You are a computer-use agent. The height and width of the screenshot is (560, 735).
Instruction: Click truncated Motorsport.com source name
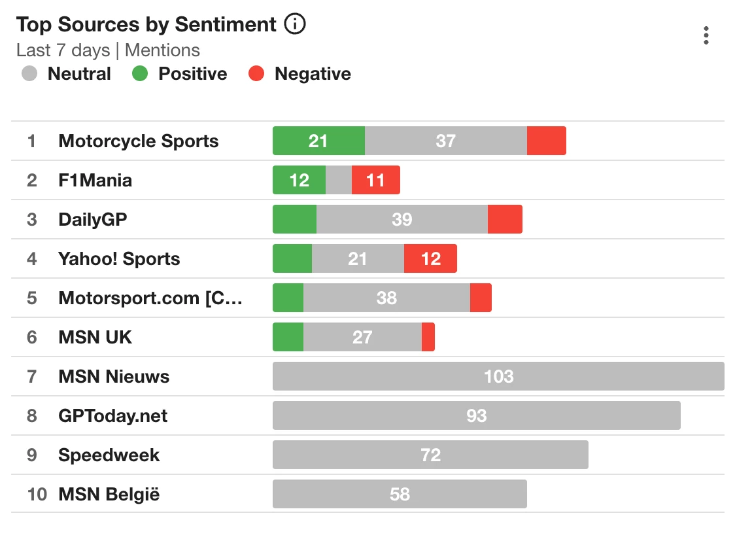[150, 298]
